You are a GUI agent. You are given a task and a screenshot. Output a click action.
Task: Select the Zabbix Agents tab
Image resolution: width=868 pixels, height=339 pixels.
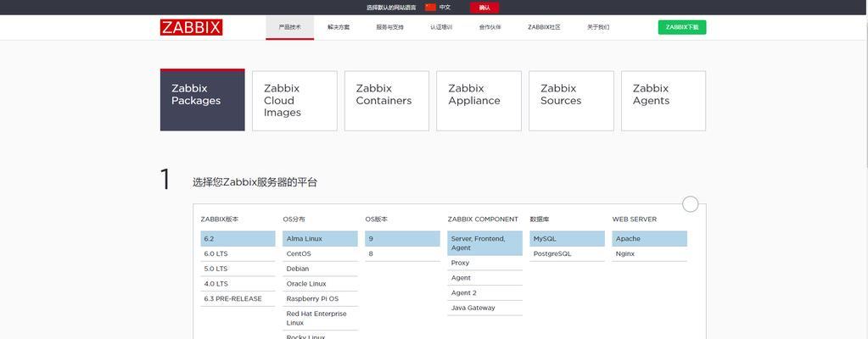[x=664, y=101]
